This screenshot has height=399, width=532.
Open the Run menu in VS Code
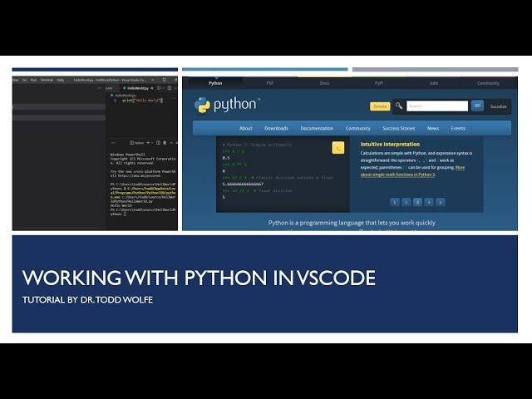(x=33, y=80)
